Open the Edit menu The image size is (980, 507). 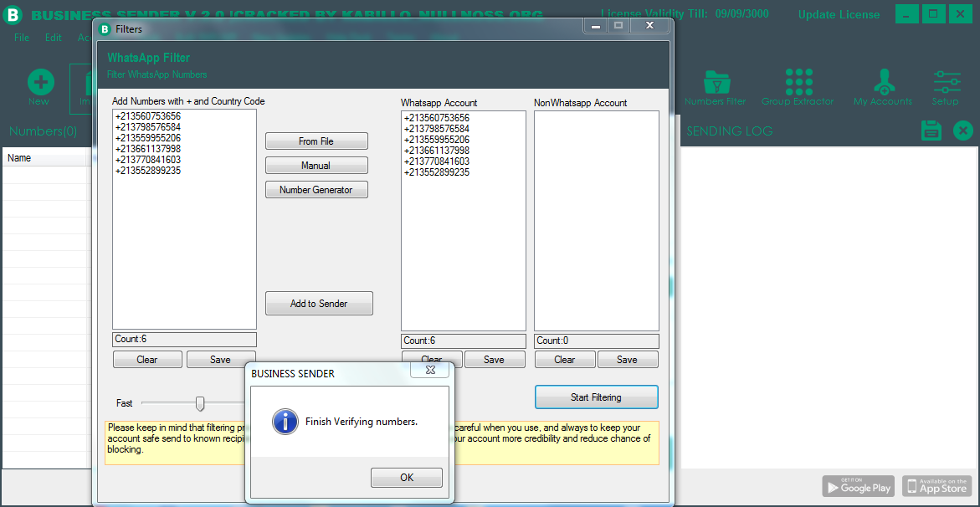53,38
